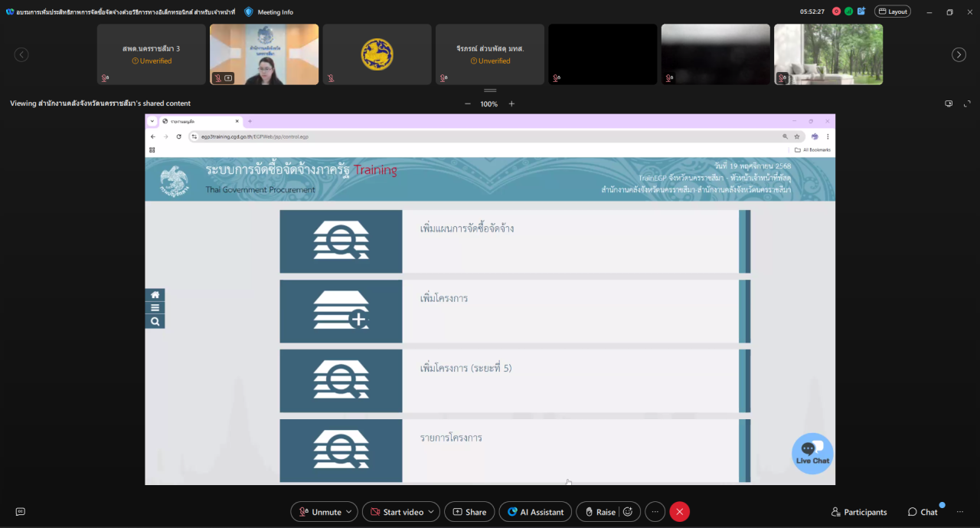Viewport: 980px width, 528px height.
Task: Click the red leave meeting button
Action: (x=679, y=512)
